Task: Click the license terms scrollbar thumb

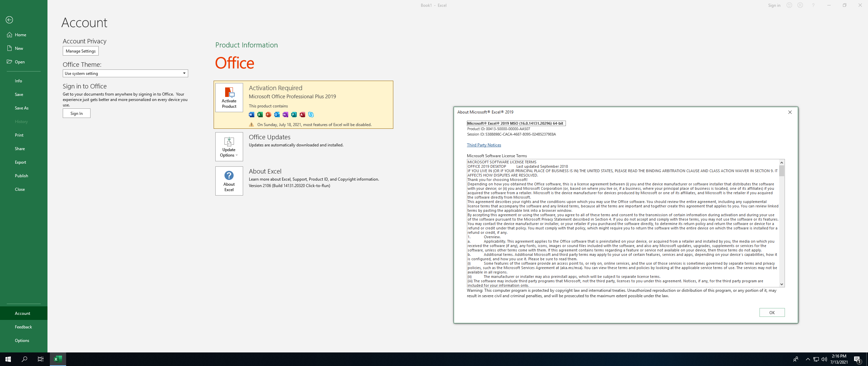Action: [x=782, y=171]
